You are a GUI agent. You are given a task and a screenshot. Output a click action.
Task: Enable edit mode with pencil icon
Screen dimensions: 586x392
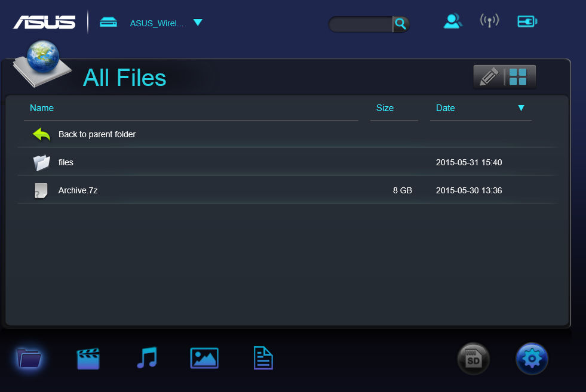(489, 76)
